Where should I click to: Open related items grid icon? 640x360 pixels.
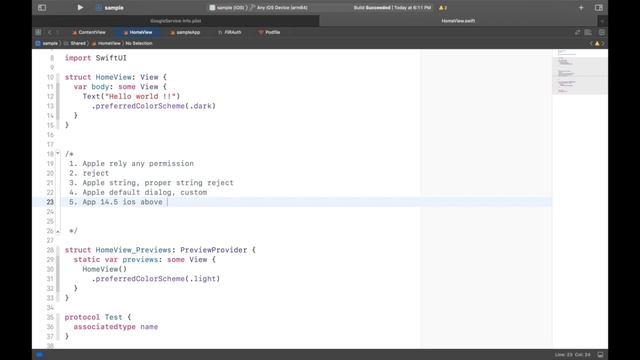38,32
